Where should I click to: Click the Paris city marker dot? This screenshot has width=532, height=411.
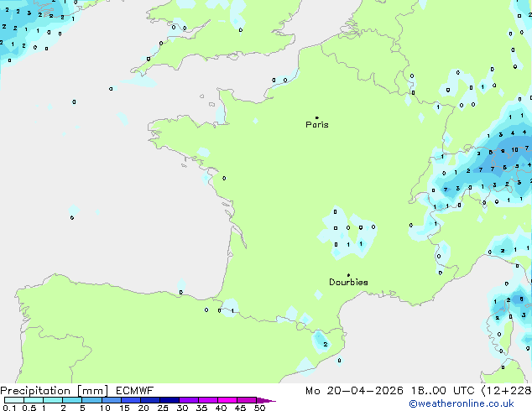coord(316,117)
